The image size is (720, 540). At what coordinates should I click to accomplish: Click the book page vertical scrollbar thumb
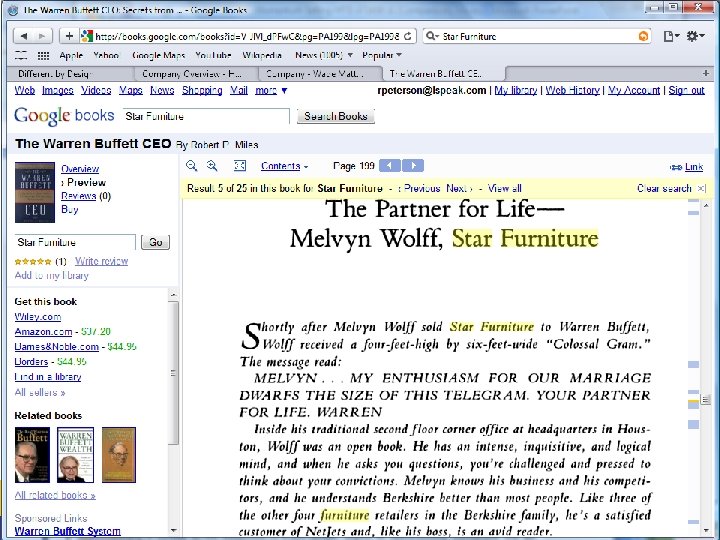tap(706, 400)
